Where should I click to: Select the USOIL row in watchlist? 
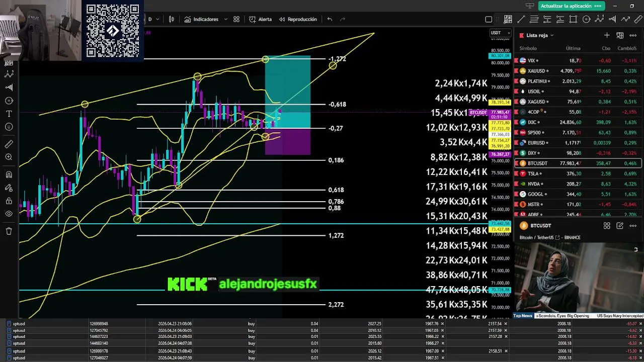pyautogui.click(x=578, y=92)
